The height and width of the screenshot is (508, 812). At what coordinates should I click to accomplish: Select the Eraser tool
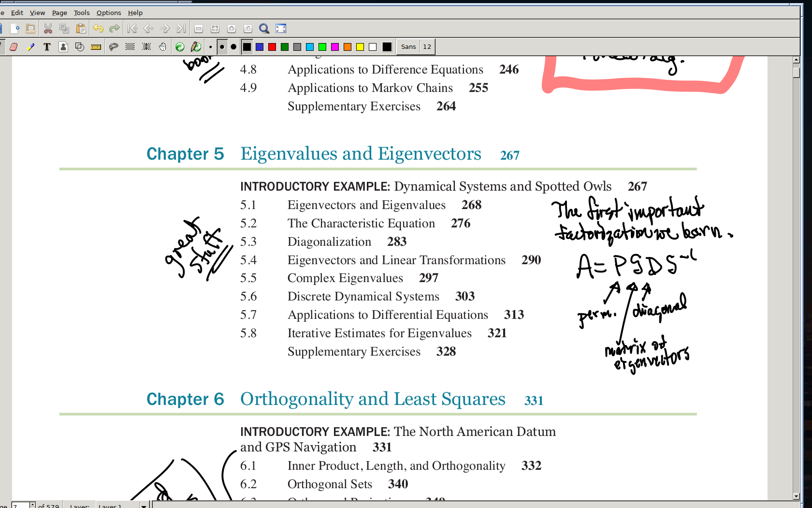click(14, 47)
